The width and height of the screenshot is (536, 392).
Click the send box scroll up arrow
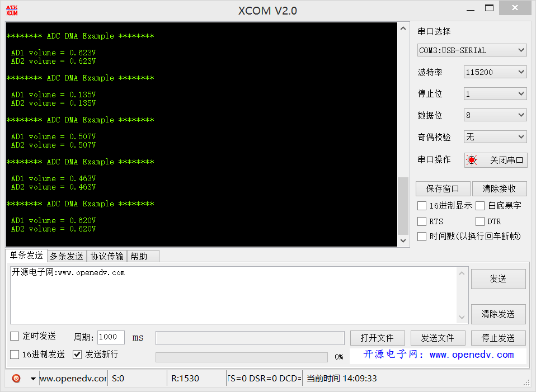462,273
